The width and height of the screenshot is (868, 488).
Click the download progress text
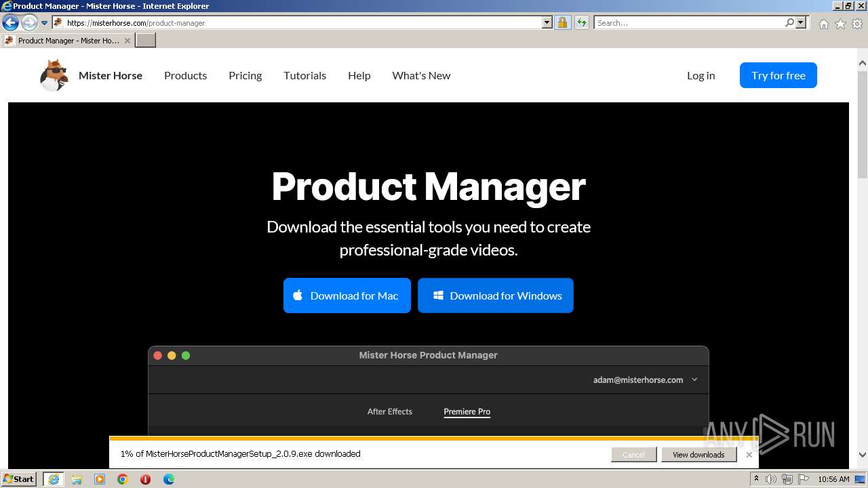240,454
